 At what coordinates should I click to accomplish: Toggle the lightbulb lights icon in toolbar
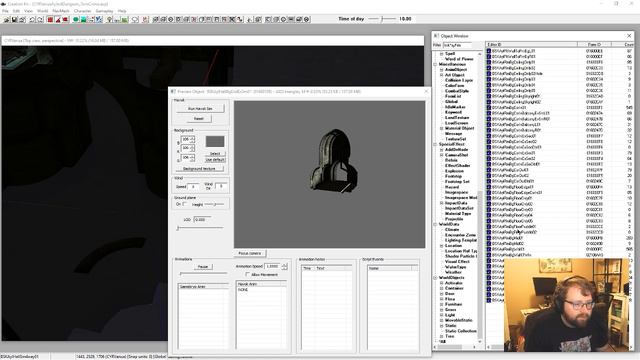click(x=109, y=19)
